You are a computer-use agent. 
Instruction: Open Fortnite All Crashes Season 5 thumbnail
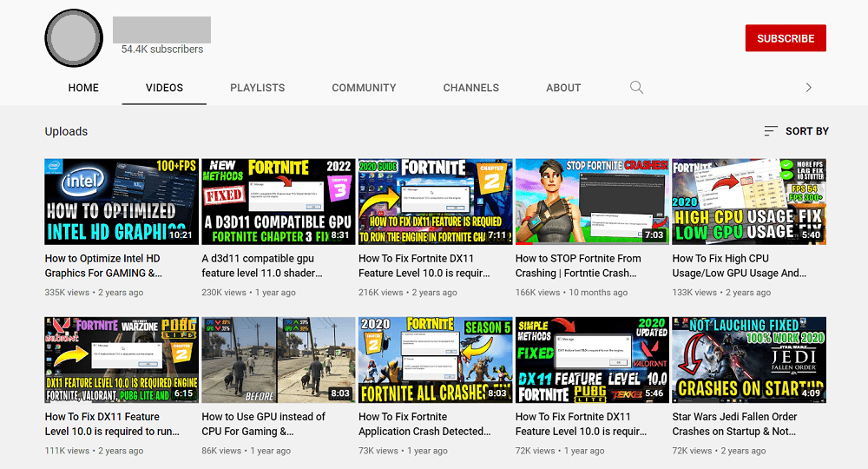(x=435, y=360)
